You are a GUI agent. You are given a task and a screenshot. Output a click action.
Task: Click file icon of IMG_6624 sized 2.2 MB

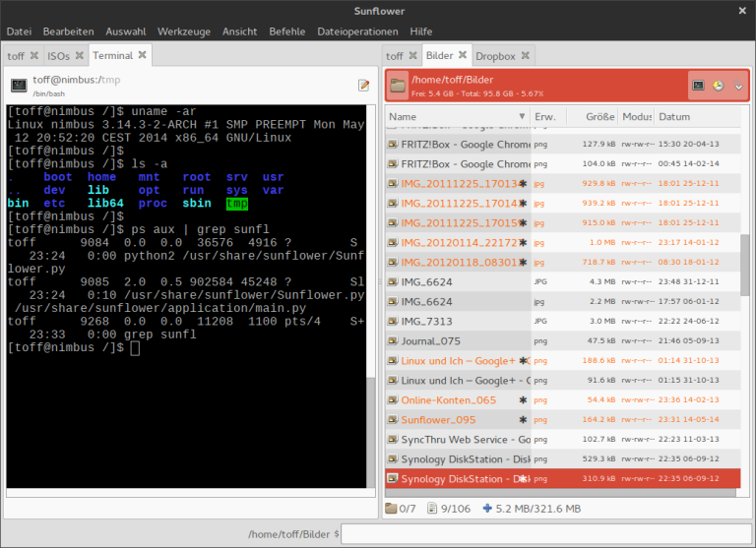pyautogui.click(x=393, y=301)
